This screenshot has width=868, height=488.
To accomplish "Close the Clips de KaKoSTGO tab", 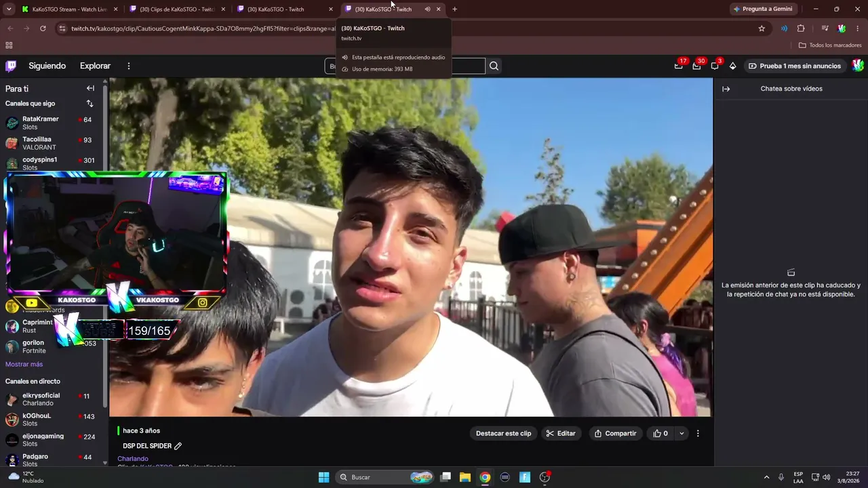I will tap(223, 9).
